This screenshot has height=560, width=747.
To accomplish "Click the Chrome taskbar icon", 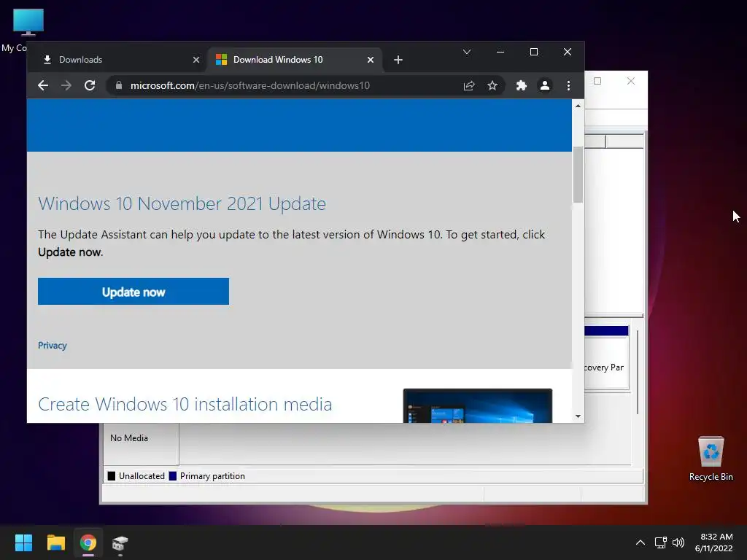I will [x=88, y=542].
